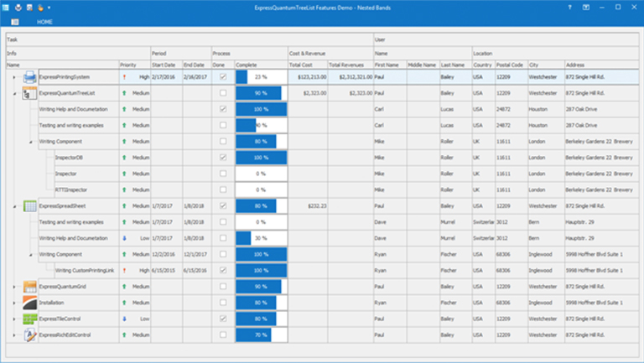
Task: Expand the Installation tree node
Action: [x=14, y=303]
